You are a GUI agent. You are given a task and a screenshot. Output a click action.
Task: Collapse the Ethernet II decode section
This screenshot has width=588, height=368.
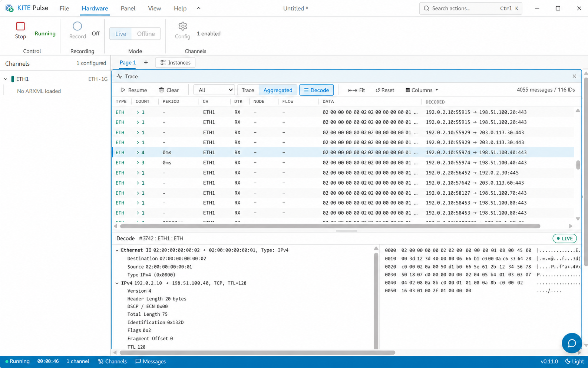117,250
